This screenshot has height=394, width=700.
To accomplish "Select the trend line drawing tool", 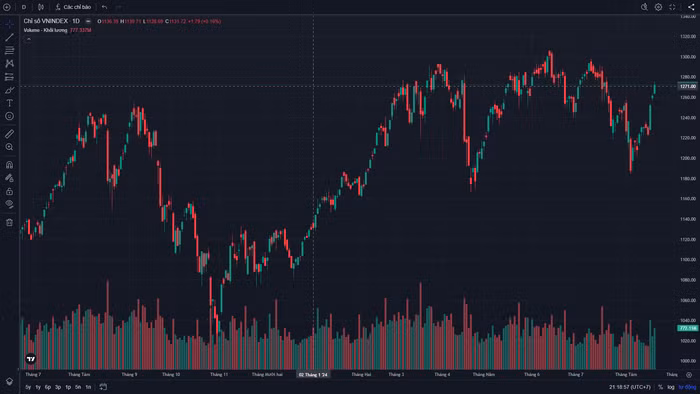I will (9, 37).
